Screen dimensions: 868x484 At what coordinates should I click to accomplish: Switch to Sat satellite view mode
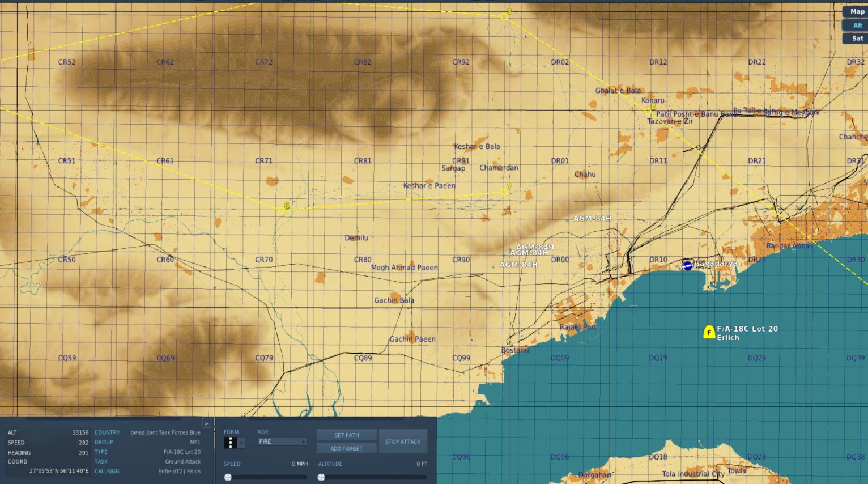(856, 39)
